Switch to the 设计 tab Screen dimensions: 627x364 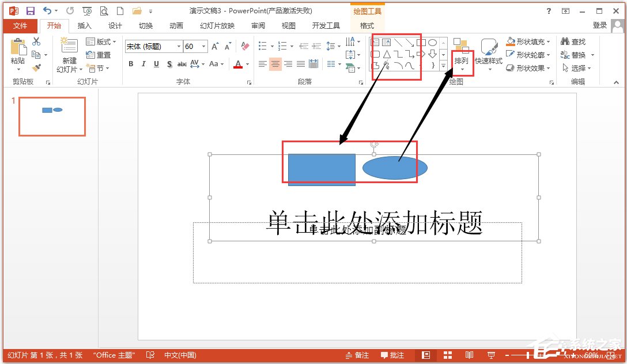tap(115, 25)
